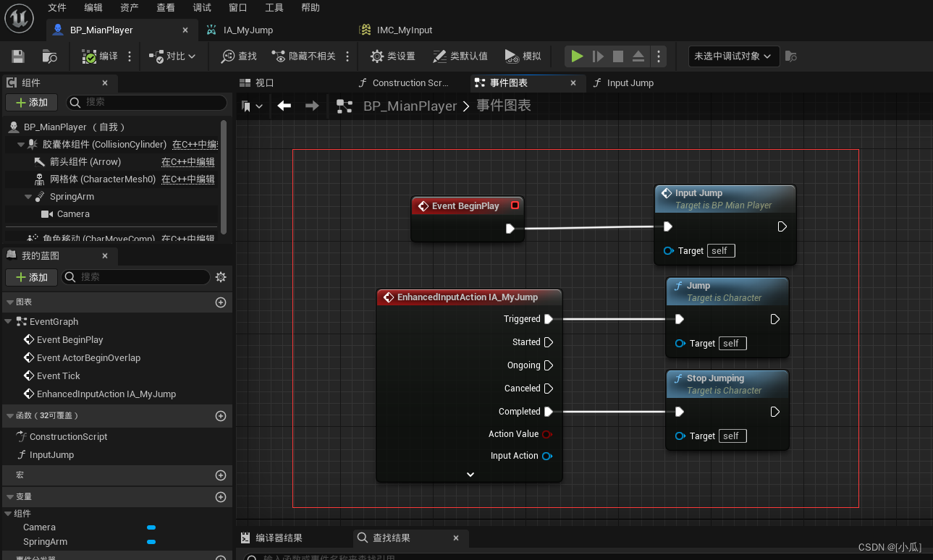The width and height of the screenshot is (933, 560).
Task: Switch to the IA_MyJump tab
Action: point(248,30)
